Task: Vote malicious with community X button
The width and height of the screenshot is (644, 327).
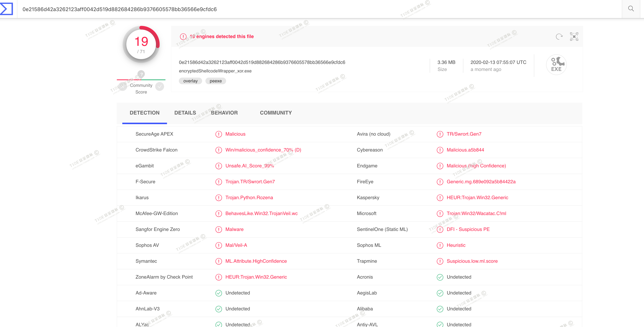Action: tap(122, 86)
